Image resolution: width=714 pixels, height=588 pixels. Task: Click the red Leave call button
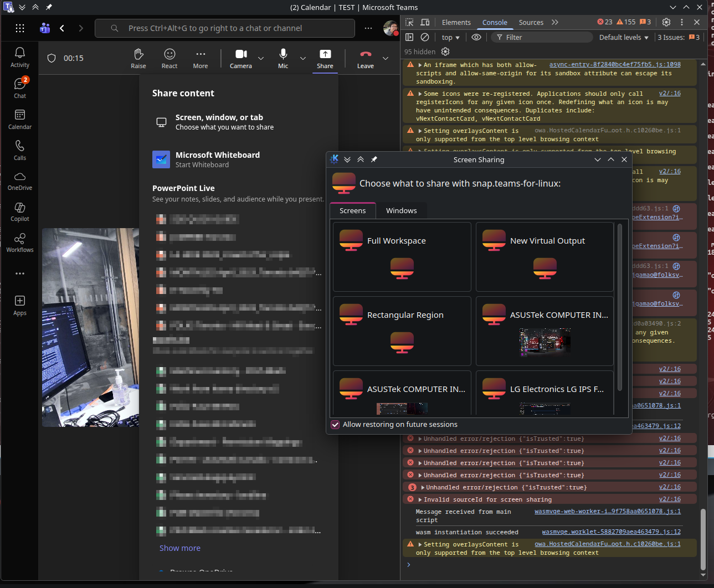(365, 58)
